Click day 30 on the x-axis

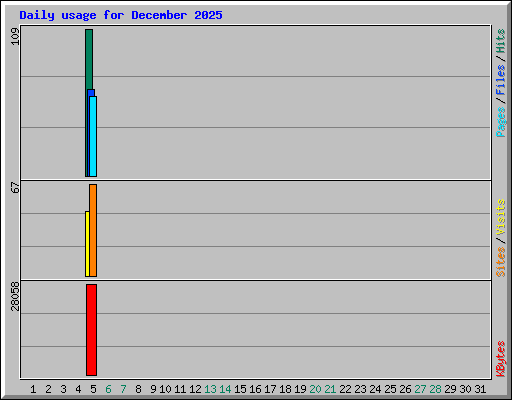465,389
